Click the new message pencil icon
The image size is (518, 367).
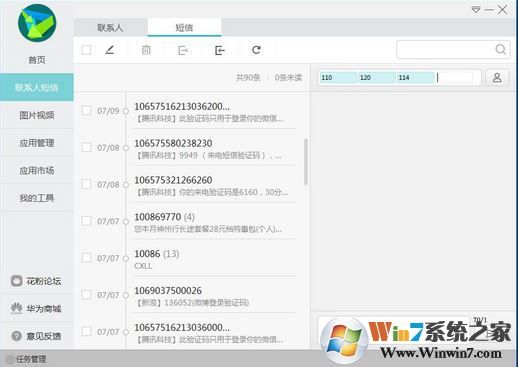click(x=110, y=50)
